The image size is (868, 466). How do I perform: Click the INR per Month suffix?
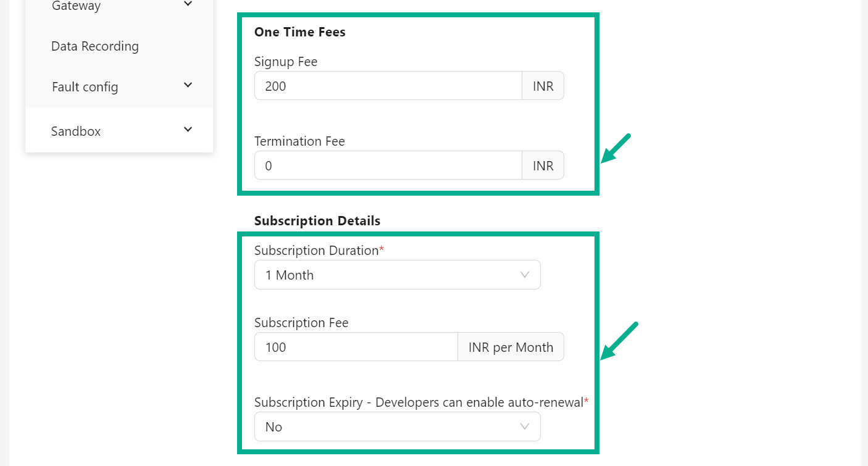(x=511, y=347)
